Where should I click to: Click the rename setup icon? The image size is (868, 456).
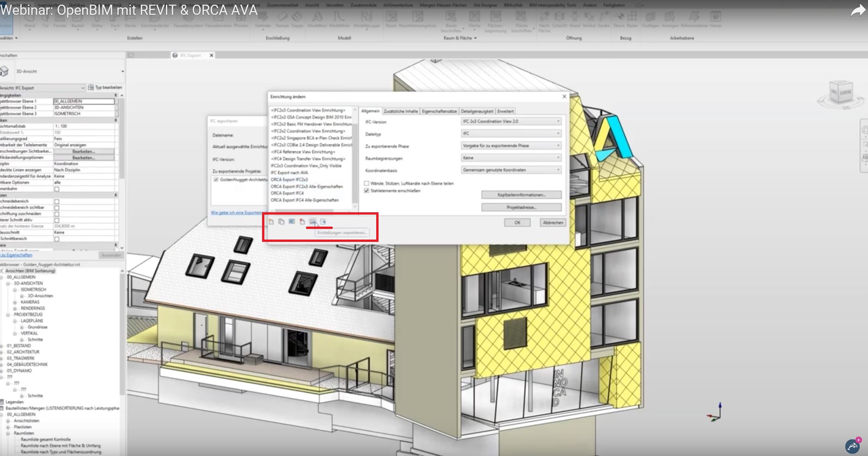click(292, 222)
